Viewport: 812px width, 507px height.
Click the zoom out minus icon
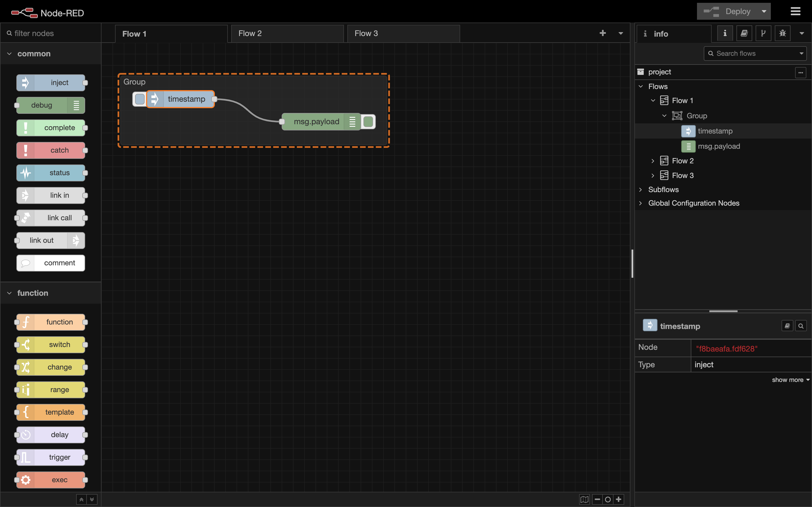[x=597, y=499]
